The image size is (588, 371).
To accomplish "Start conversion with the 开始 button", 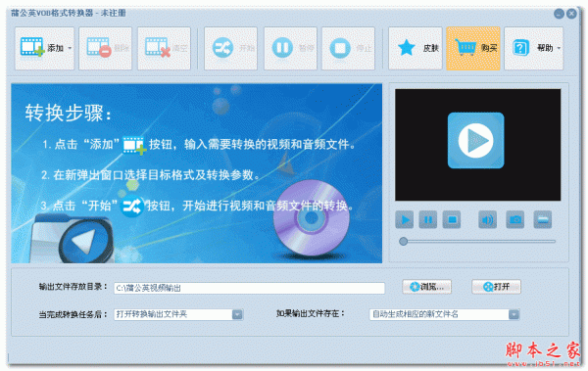I will pos(230,48).
